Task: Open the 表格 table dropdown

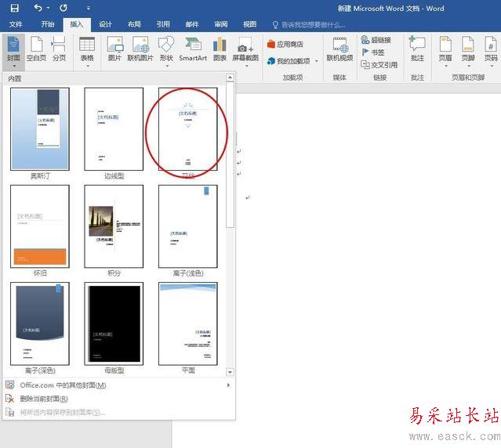Action: tap(87, 52)
